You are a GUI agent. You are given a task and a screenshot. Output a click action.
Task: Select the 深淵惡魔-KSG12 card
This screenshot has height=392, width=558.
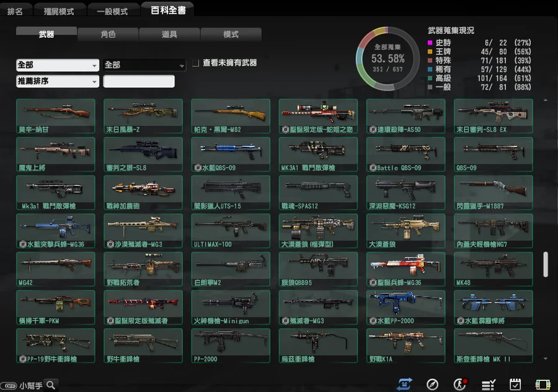click(x=405, y=193)
